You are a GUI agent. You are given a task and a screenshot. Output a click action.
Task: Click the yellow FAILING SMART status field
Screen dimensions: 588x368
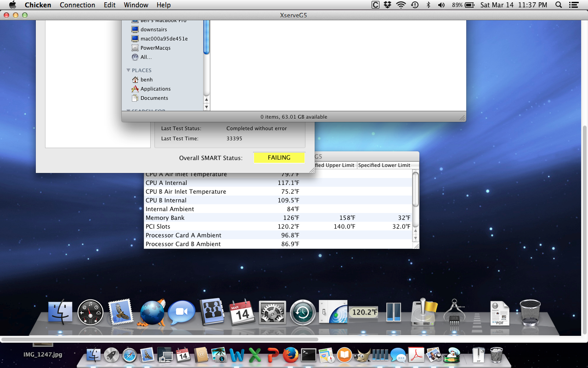[x=279, y=158]
